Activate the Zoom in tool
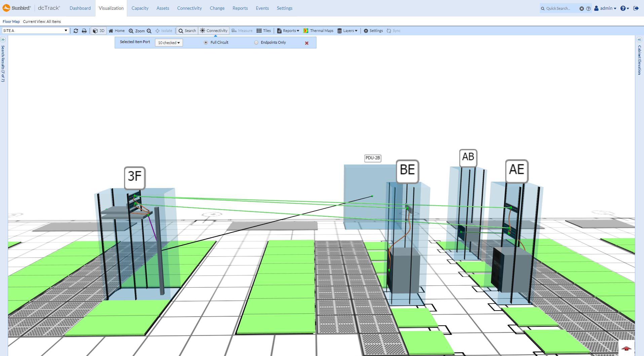The image size is (644, 356). (131, 31)
